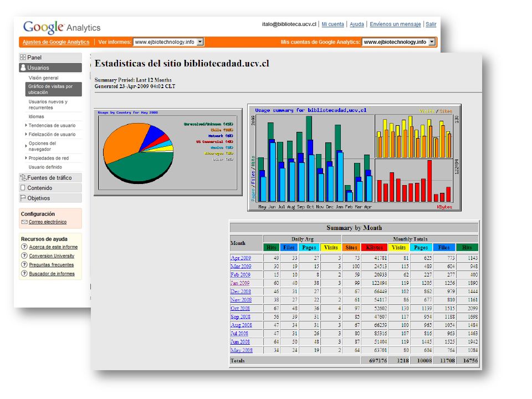This screenshot has height=399, width=532.
Task: Open Oct 2008 monthly statistics link
Action: tap(240, 308)
